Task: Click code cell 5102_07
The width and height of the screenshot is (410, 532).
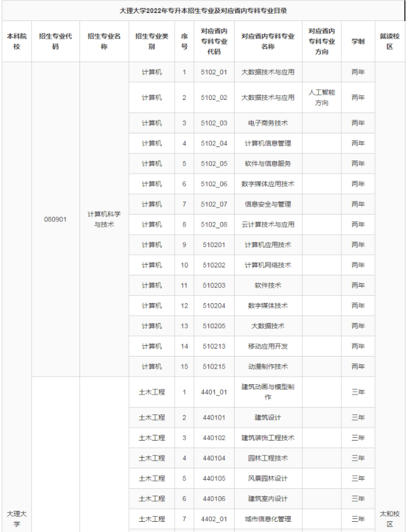Action: (x=214, y=204)
